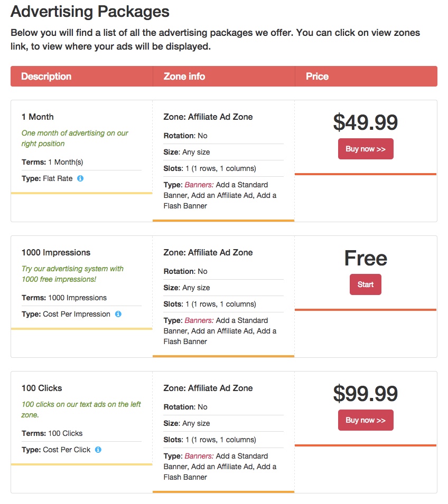Click Banners link in the 1 Month package
This screenshot has height=504, width=448.
[199, 185]
